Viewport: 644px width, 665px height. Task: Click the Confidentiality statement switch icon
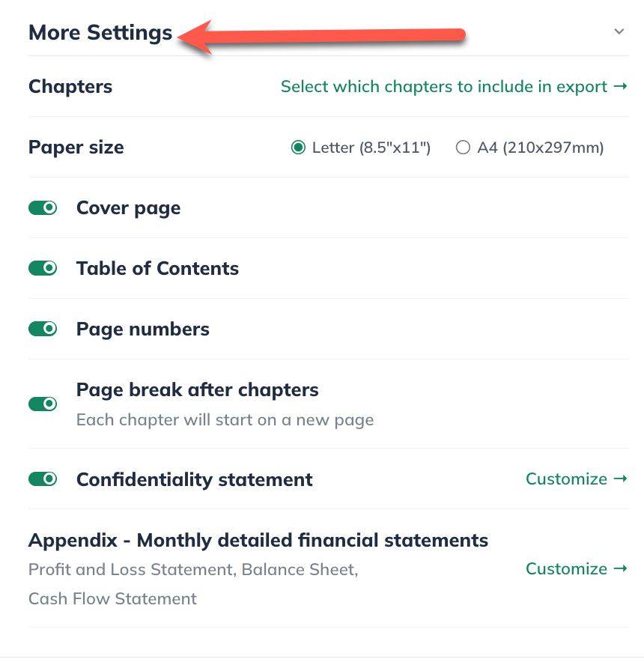pyautogui.click(x=43, y=479)
